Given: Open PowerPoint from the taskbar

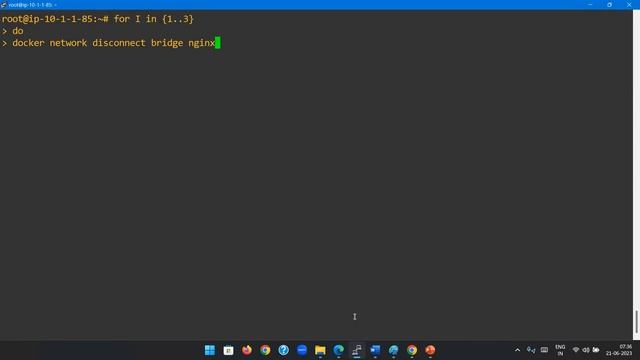Looking at the screenshot, I should tap(430, 350).
